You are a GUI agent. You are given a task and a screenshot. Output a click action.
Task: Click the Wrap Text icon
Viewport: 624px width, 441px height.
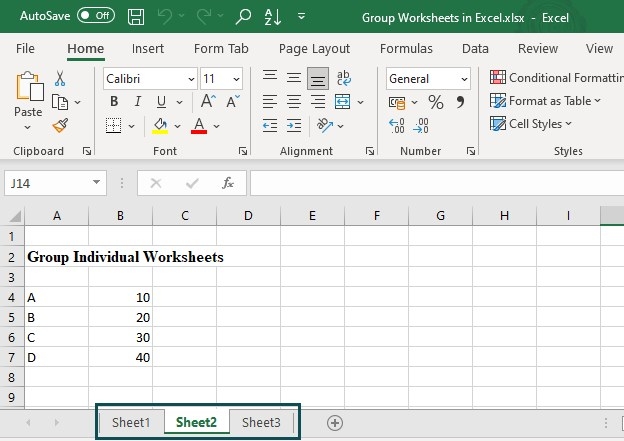(344, 78)
